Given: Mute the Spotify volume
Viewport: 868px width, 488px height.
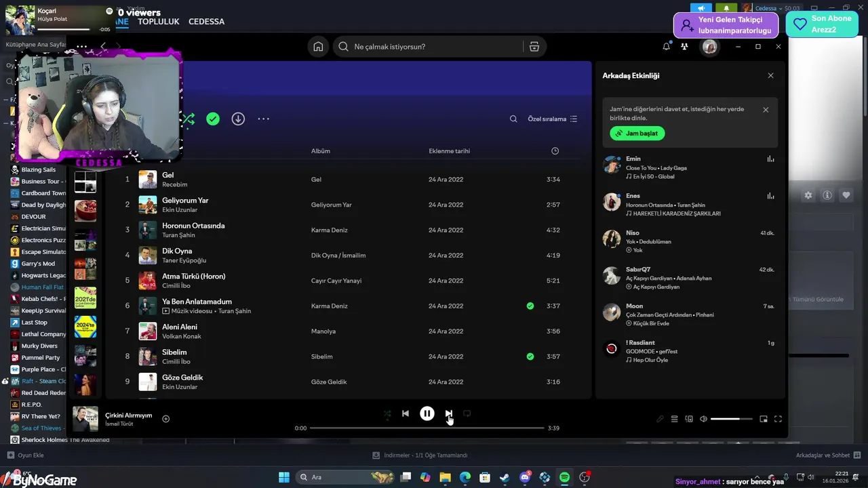Looking at the screenshot, I should pyautogui.click(x=703, y=419).
